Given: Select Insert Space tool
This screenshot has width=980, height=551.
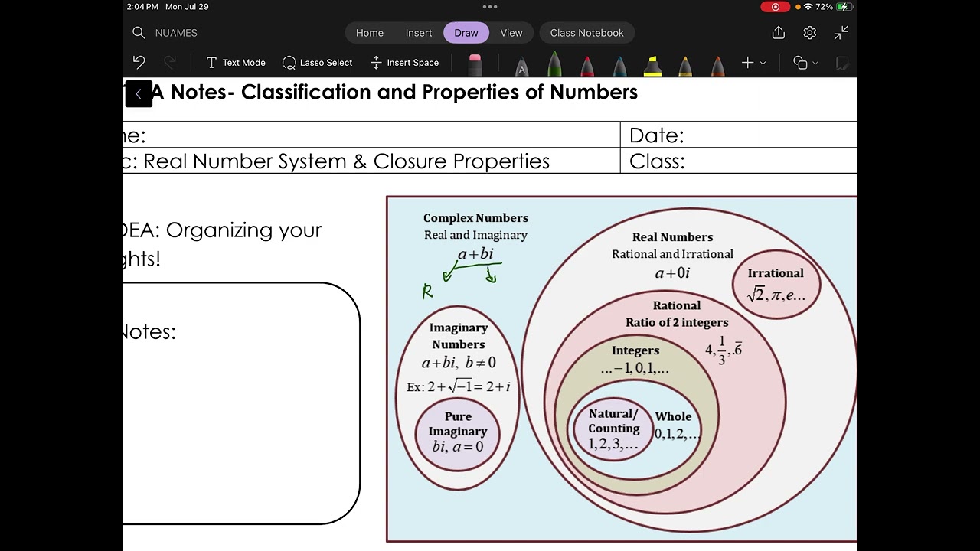Looking at the screenshot, I should point(405,63).
